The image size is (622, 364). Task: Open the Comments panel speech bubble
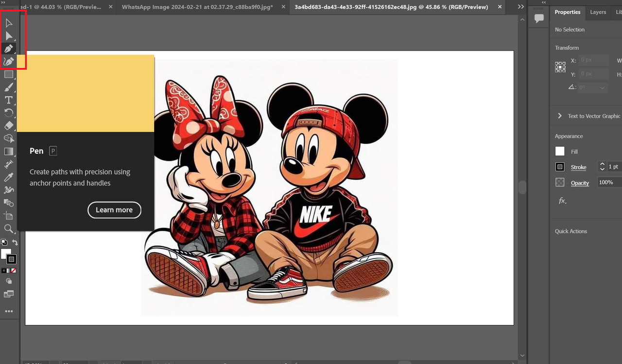tap(539, 18)
